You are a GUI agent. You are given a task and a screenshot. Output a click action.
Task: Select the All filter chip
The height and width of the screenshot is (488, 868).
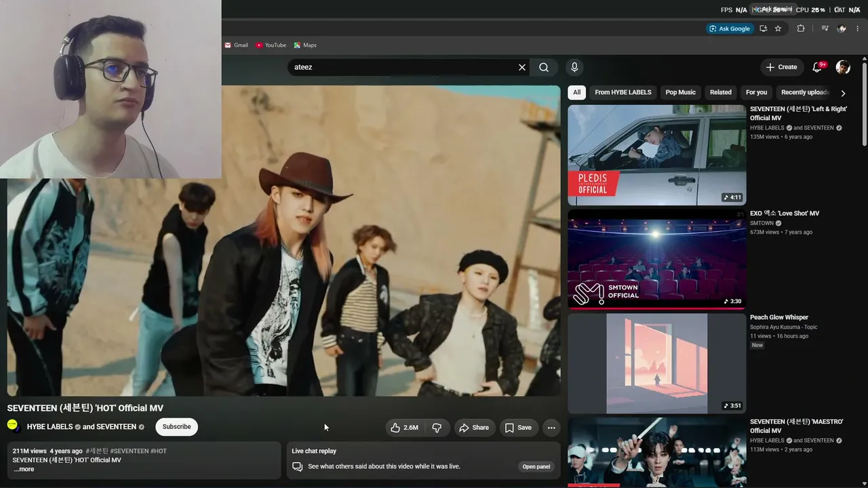[576, 92]
